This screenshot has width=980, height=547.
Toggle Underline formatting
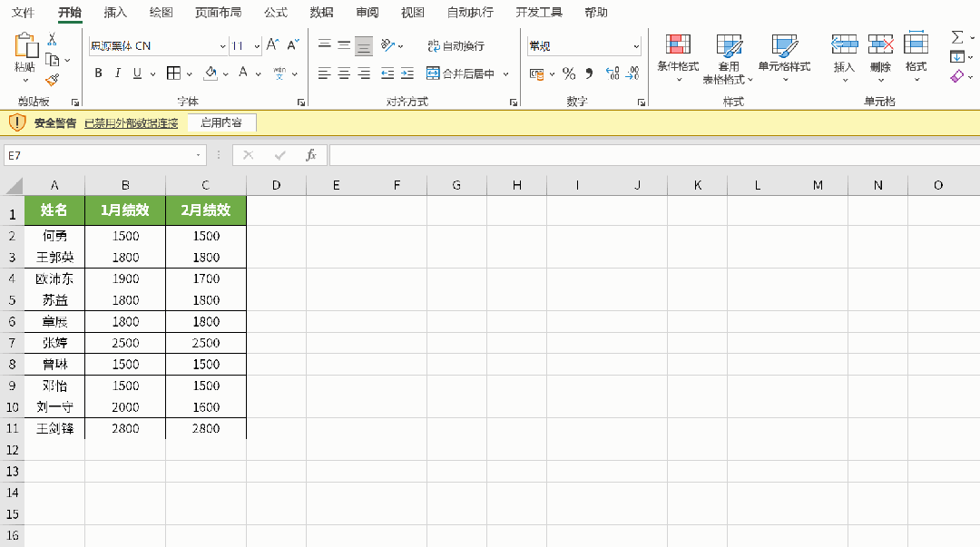click(x=137, y=73)
